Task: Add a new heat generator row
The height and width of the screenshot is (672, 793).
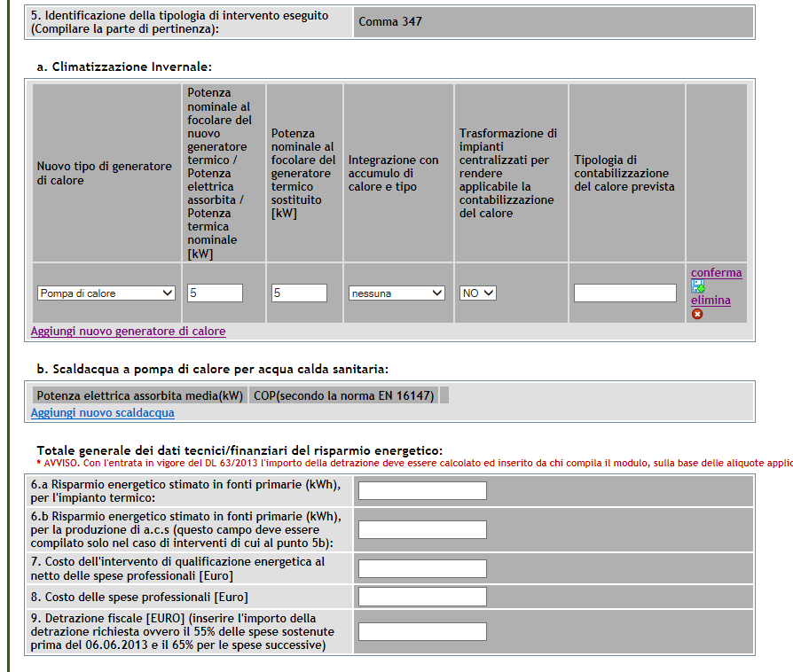Action: tap(128, 332)
